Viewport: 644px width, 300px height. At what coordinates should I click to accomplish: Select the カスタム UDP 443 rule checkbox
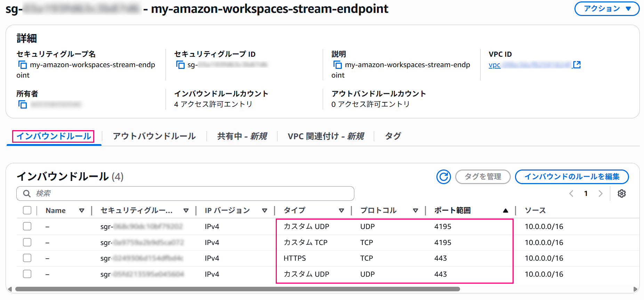pos(27,274)
